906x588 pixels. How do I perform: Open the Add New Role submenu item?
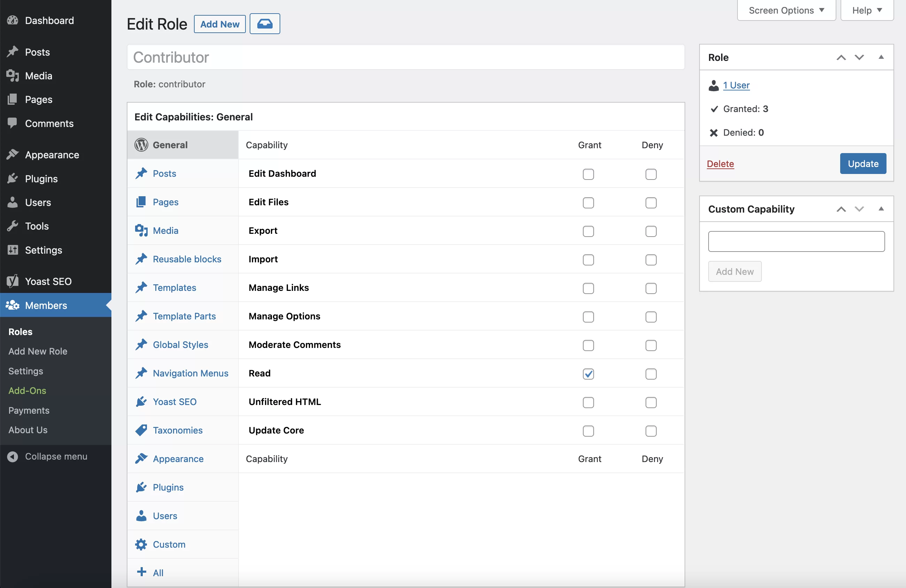tap(38, 351)
